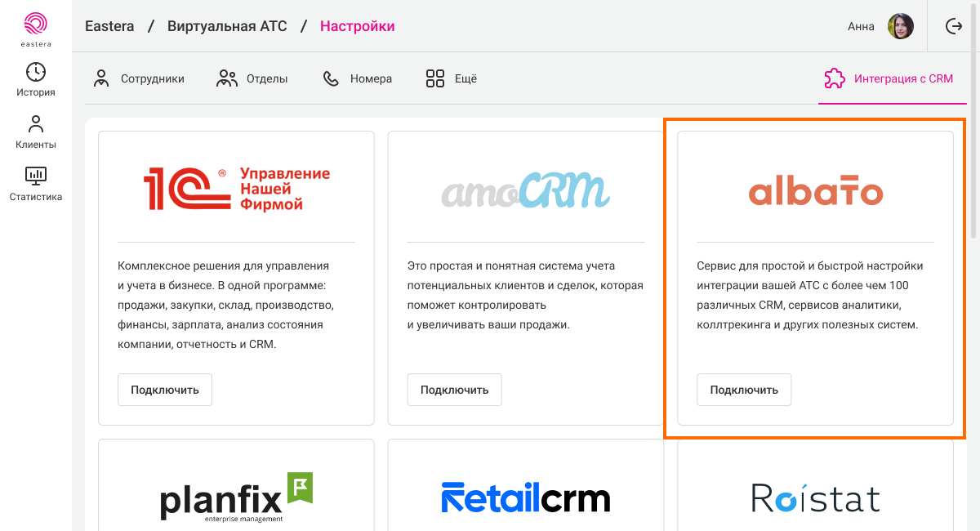The image size is (980, 531).
Task: Expand the Ещё menu
Action: click(x=452, y=79)
